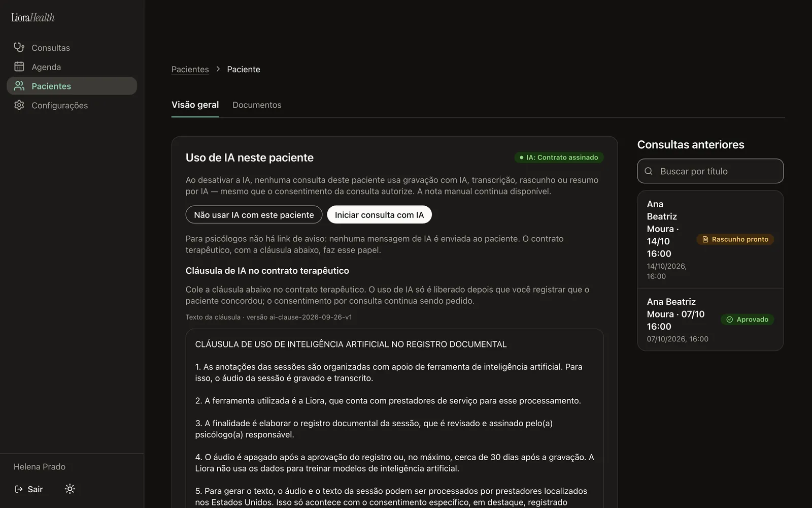
Task: Click the Uso de IA neste paciente heading
Action: click(x=250, y=157)
